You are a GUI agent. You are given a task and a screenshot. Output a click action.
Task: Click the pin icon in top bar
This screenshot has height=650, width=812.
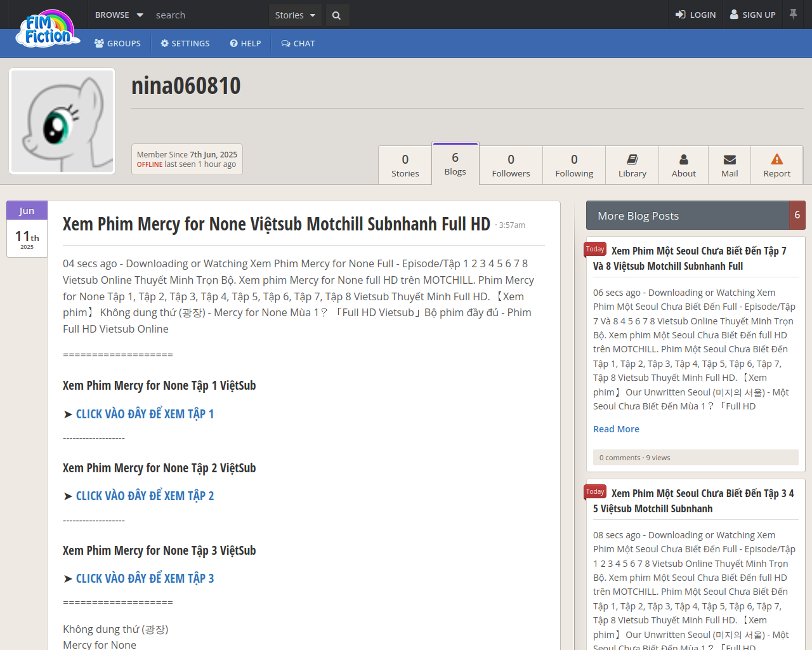pos(793,14)
